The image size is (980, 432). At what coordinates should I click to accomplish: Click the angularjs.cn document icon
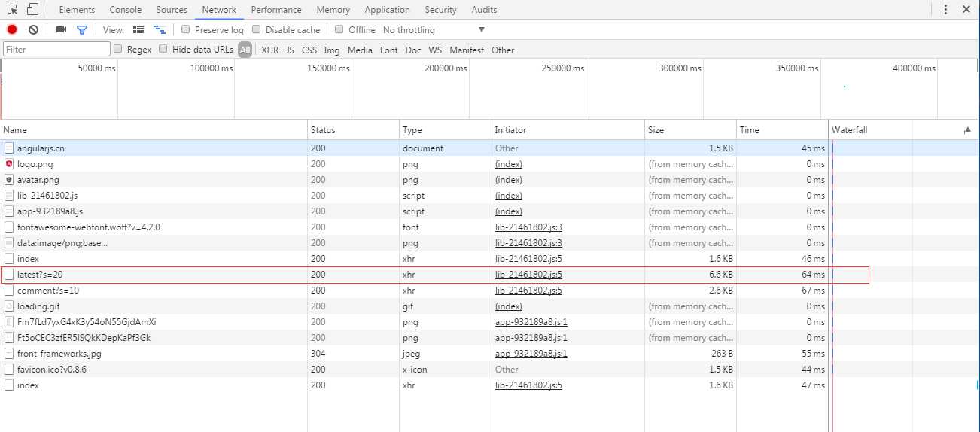[x=9, y=148]
